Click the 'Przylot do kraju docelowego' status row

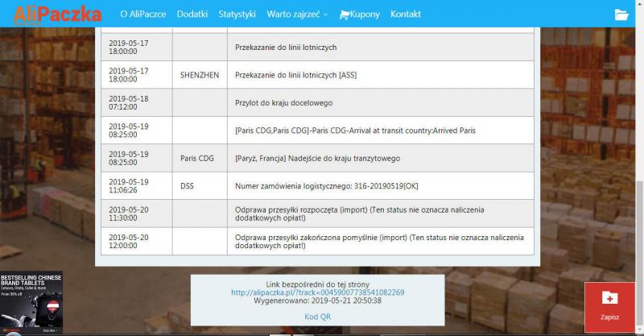(x=283, y=102)
